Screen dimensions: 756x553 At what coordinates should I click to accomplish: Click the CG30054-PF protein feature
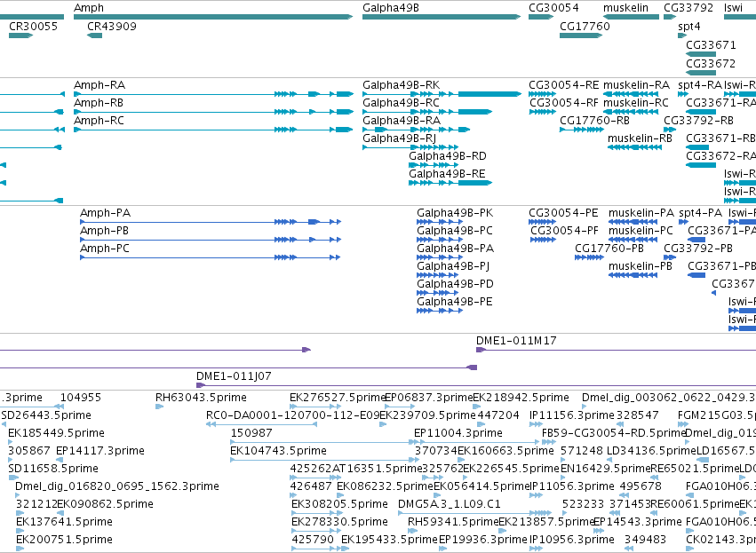point(543,240)
